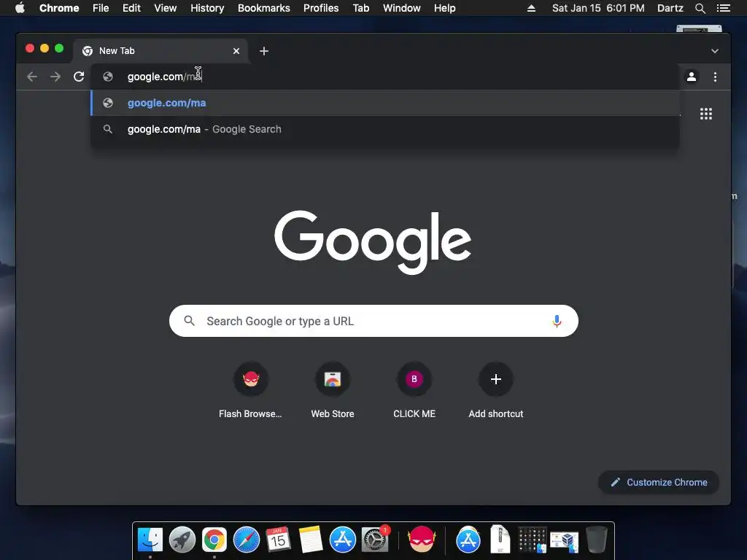This screenshot has height=560, width=747.
Task: Open the gz archive file in dock
Action: (500, 540)
